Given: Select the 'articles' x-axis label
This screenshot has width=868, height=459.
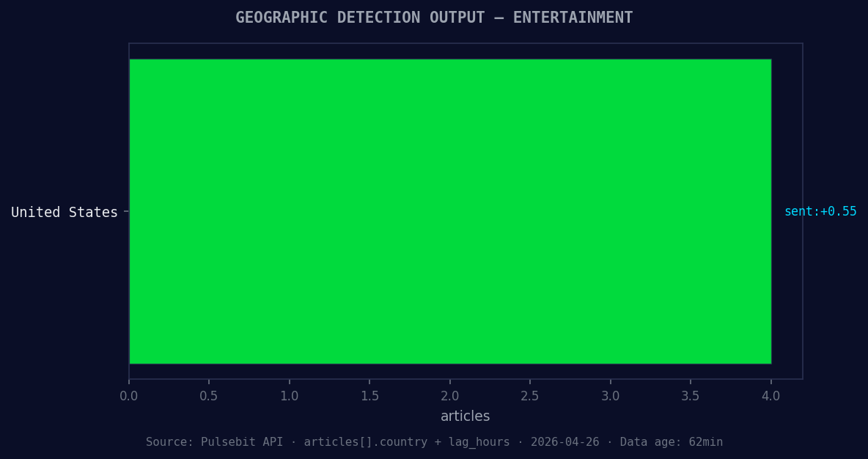Looking at the screenshot, I should point(465,416).
